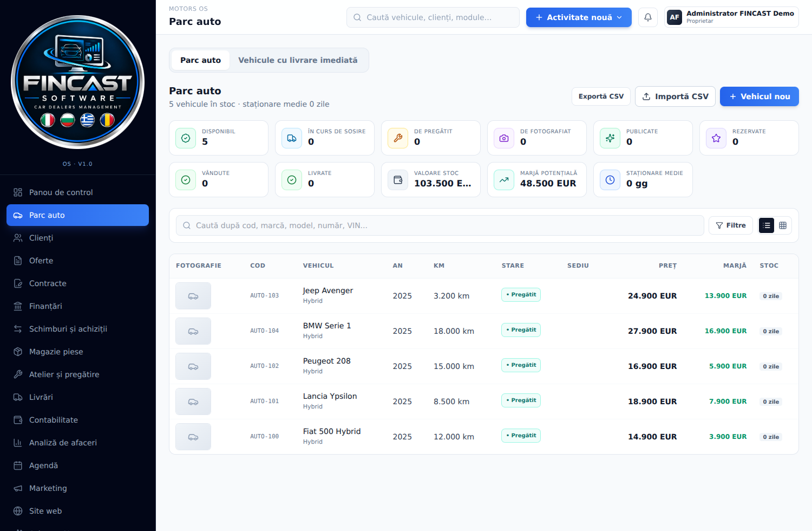The image size is (812, 531).
Task: Click the Finanțări bank icon
Action: 18,306
